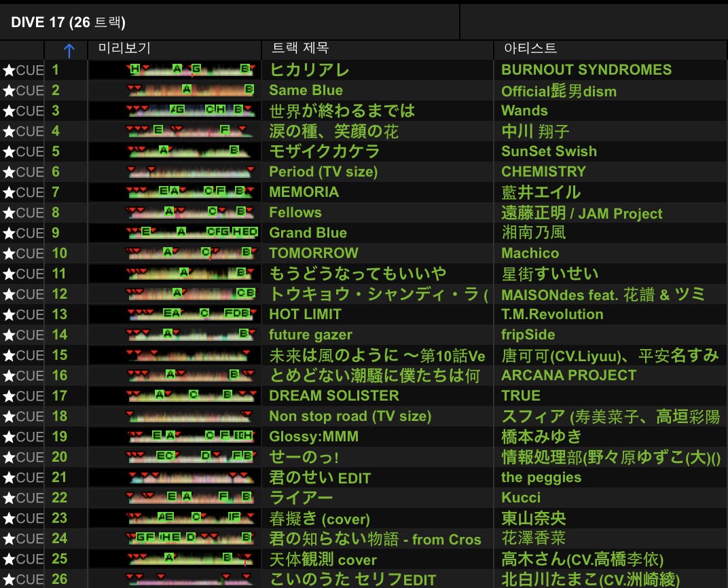Screen dimensions: 728x588
Task: Click artist 東山奈央
Action: tap(534, 518)
